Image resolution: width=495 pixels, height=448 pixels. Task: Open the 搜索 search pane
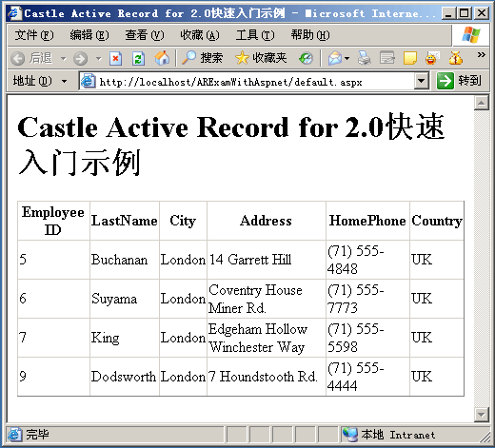[203, 58]
